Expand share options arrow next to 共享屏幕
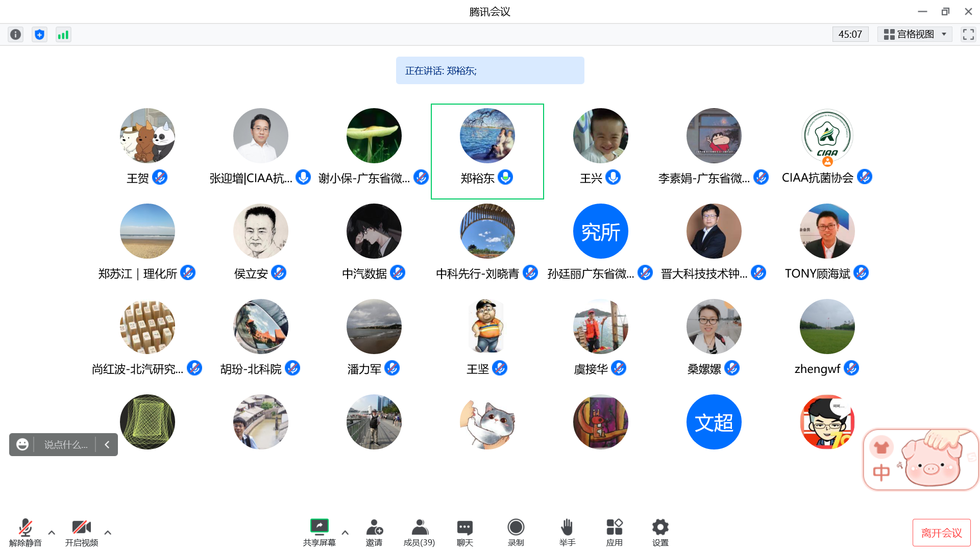 coord(345,532)
